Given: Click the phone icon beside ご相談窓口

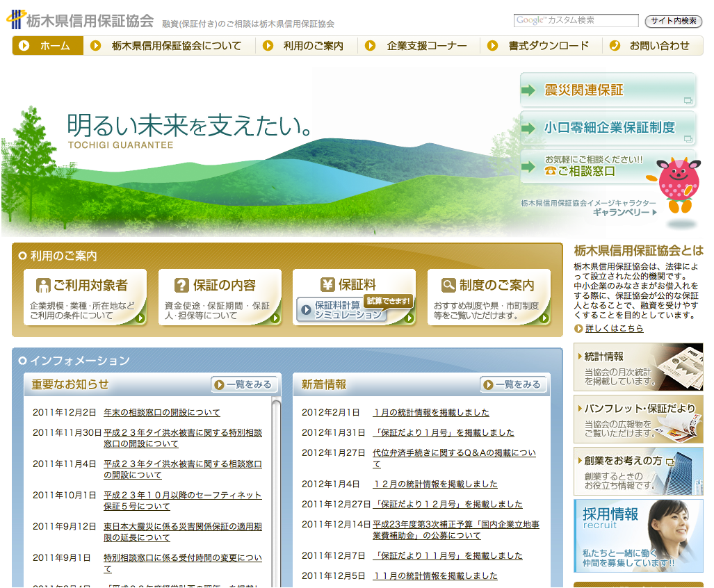Looking at the screenshot, I should point(551,171).
